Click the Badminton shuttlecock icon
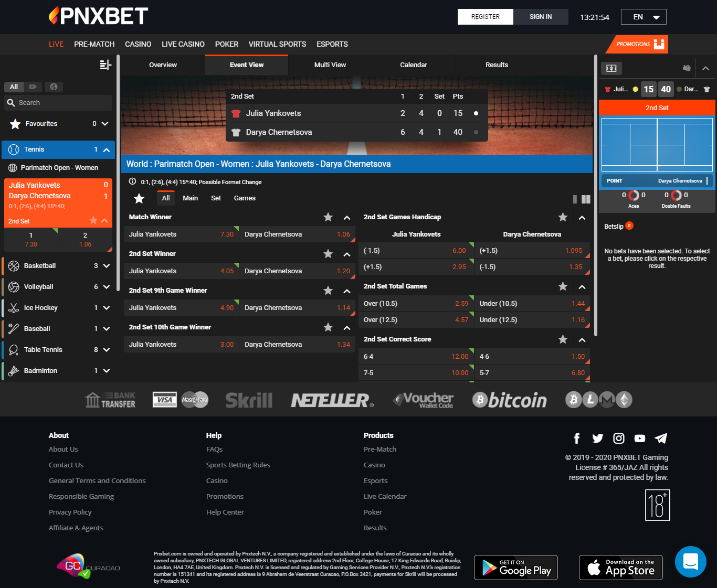This screenshot has width=717, height=588. pos(14,371)
